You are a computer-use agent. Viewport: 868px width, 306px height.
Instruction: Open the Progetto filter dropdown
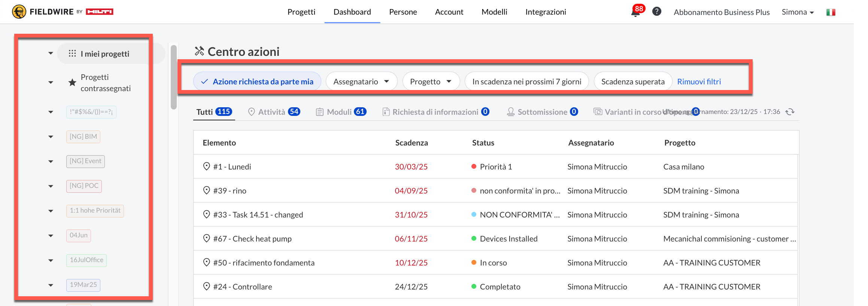[431, 81]
